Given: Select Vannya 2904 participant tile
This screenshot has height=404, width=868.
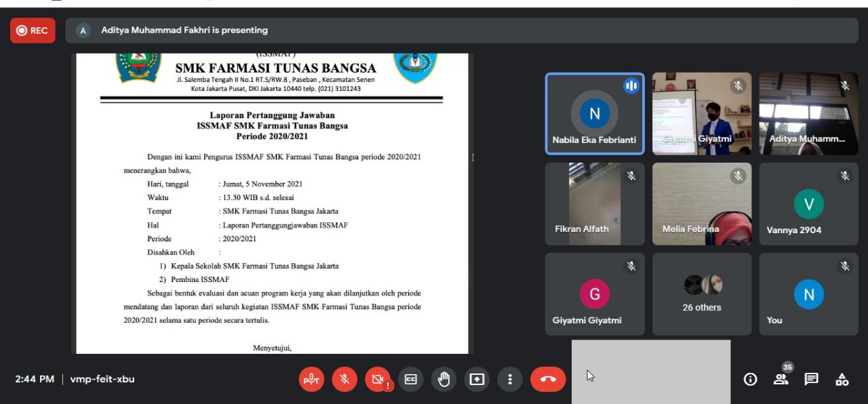Looking at the screenshot, I should (808, 204).
